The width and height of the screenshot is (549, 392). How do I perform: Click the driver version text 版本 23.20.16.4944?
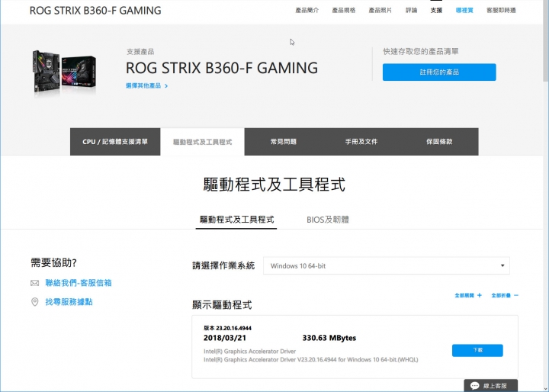[x=227, y=328]
